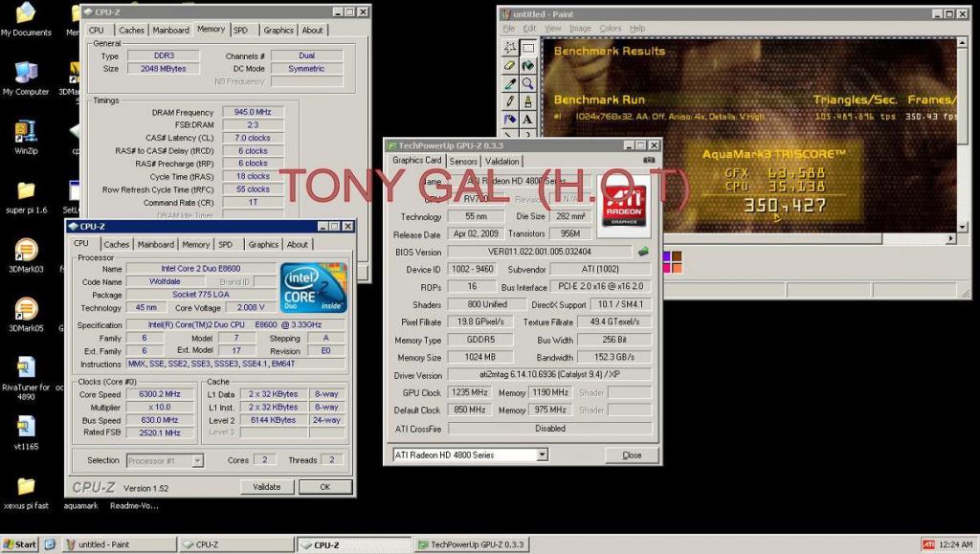
Task: Click the taskbar clock showing 12:24 AM
Action: coord(955,544)
